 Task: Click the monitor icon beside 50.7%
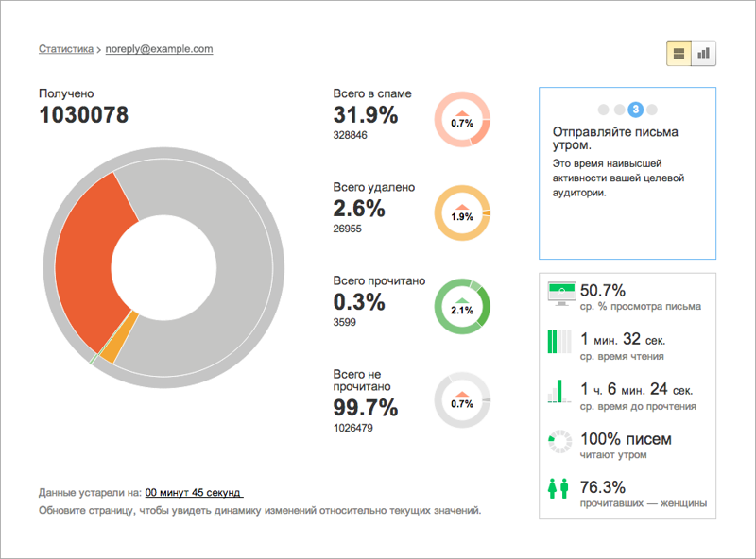point(561,294)
